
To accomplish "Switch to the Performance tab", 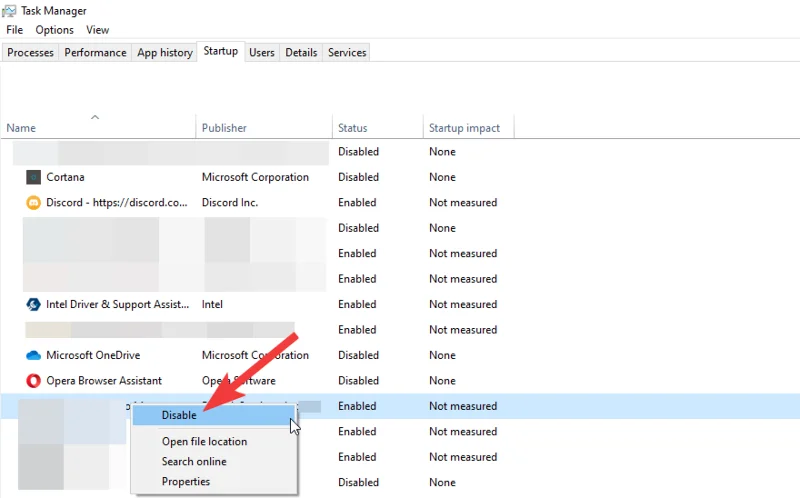I will point(95,52).
